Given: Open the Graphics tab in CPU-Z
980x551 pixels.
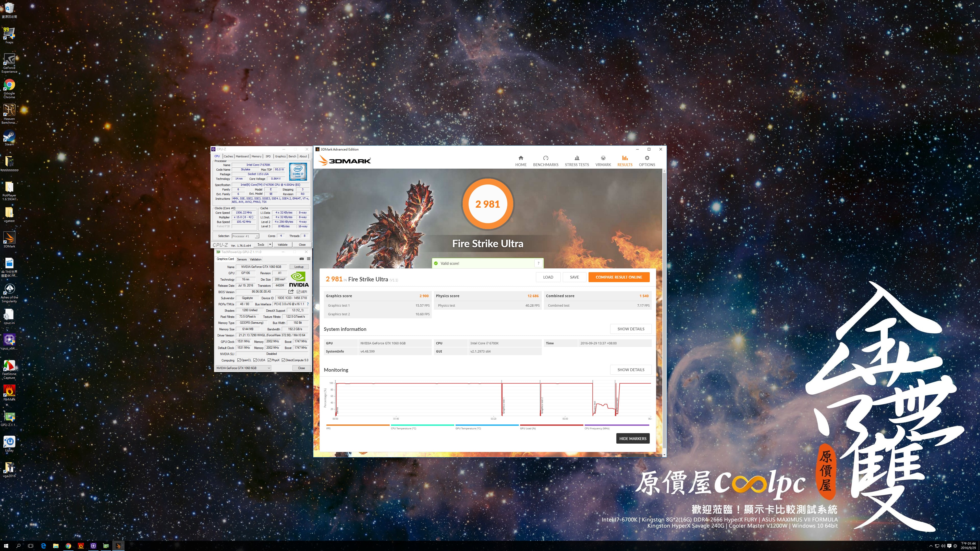Looking at the screenshot, I should point(280,156).
